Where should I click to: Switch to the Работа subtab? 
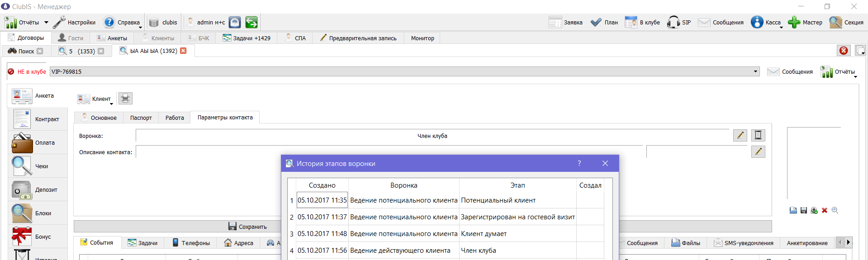[x=175, y=118]
